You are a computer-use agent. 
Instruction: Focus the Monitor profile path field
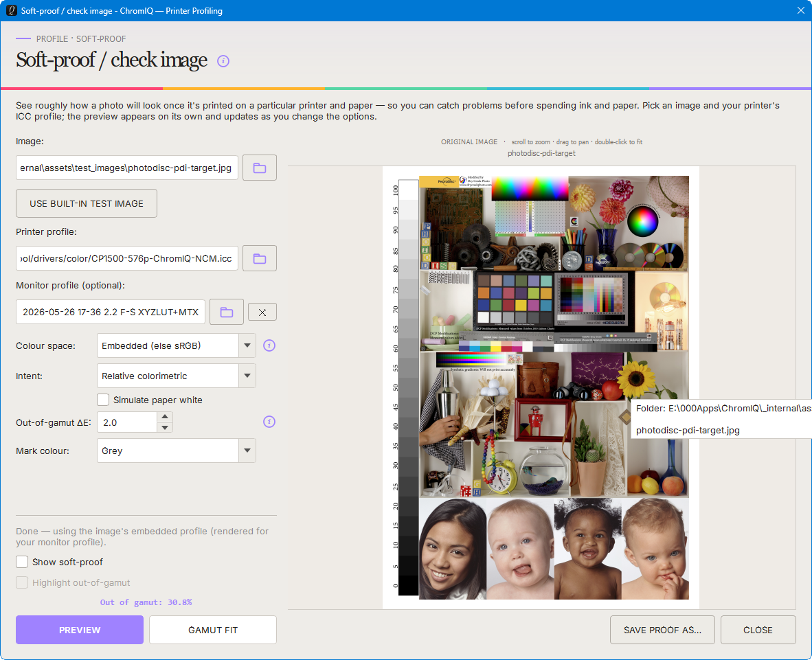coord(111,312)
